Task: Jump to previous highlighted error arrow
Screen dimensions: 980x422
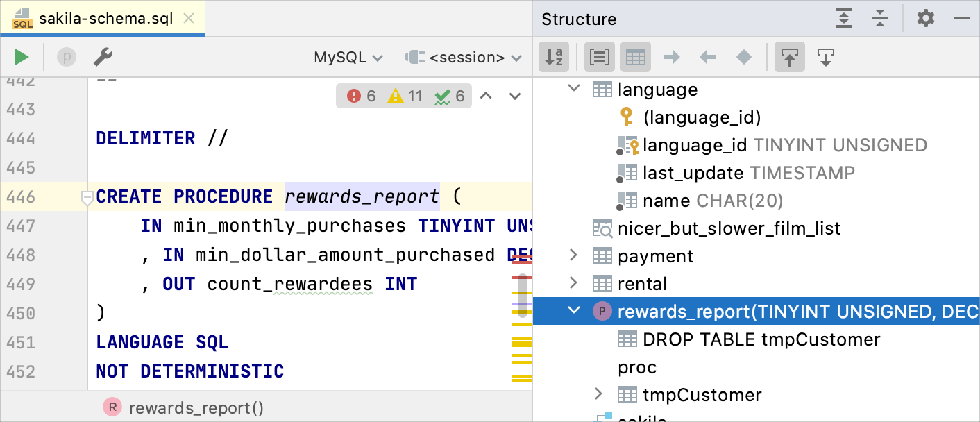Action: pyautogui.click(x=486, y=96)
